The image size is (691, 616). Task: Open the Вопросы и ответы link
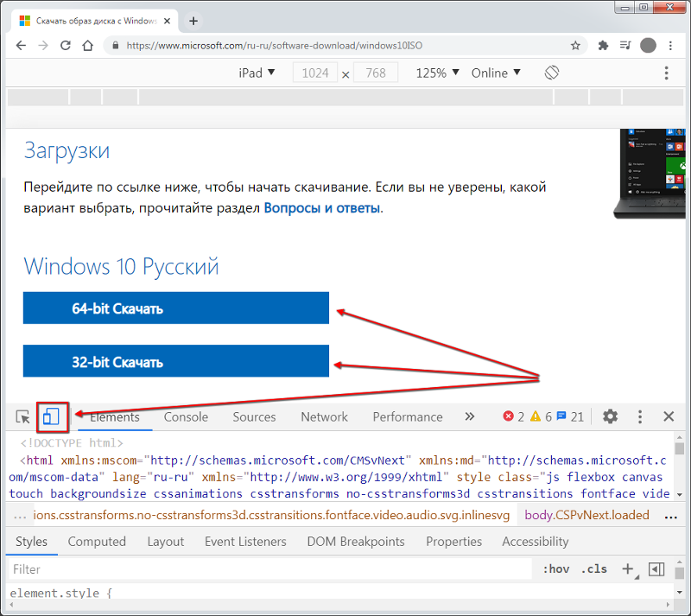click(321, 207)
